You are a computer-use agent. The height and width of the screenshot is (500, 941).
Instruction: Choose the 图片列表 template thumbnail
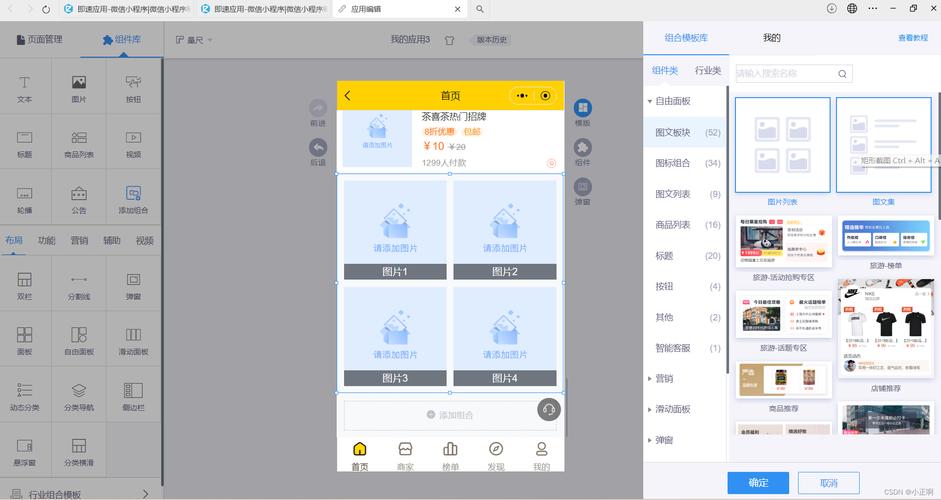[783, 145]
